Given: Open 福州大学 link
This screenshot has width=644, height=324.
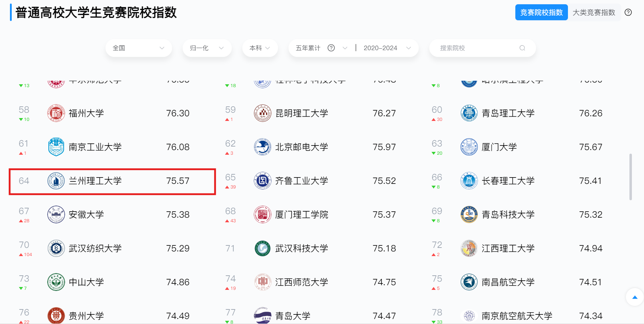Looking at the screenshot, I should [86, 113].
